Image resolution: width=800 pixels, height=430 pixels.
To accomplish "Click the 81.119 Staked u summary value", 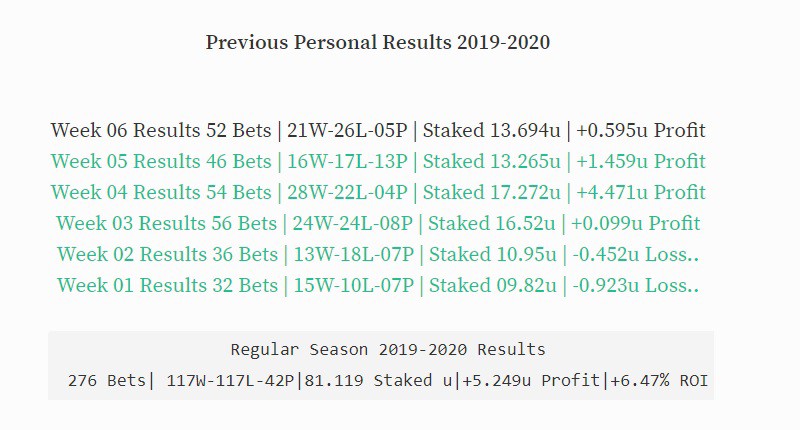I will pos(378,381).
